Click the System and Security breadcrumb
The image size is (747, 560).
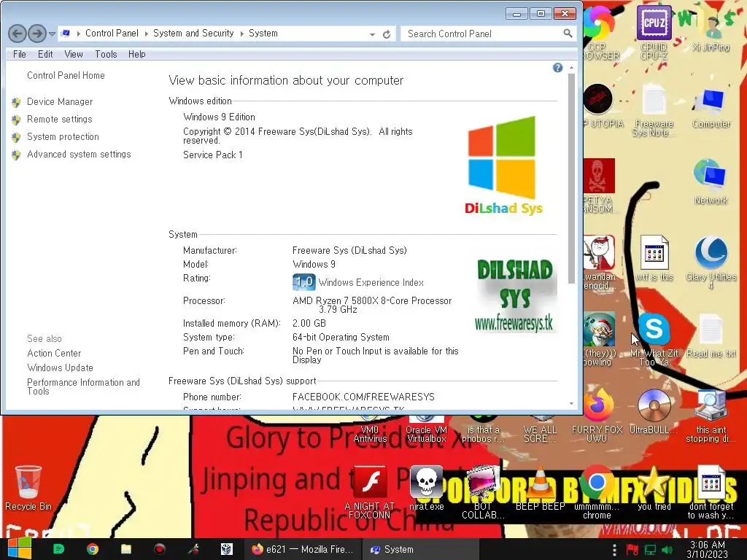click(x=193, y=34)
